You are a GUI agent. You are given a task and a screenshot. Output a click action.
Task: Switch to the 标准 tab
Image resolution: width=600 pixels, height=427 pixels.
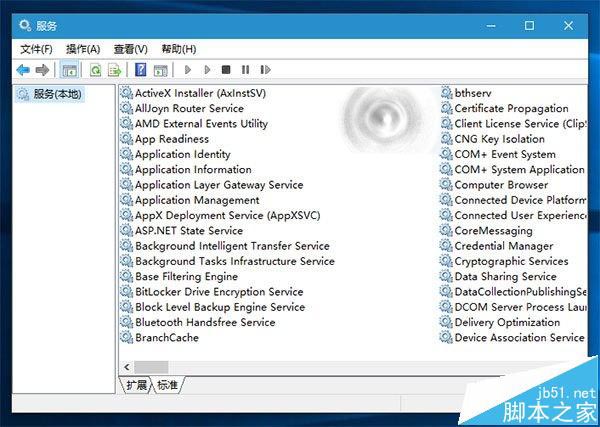pyautogui.click(x=168, y=385)
